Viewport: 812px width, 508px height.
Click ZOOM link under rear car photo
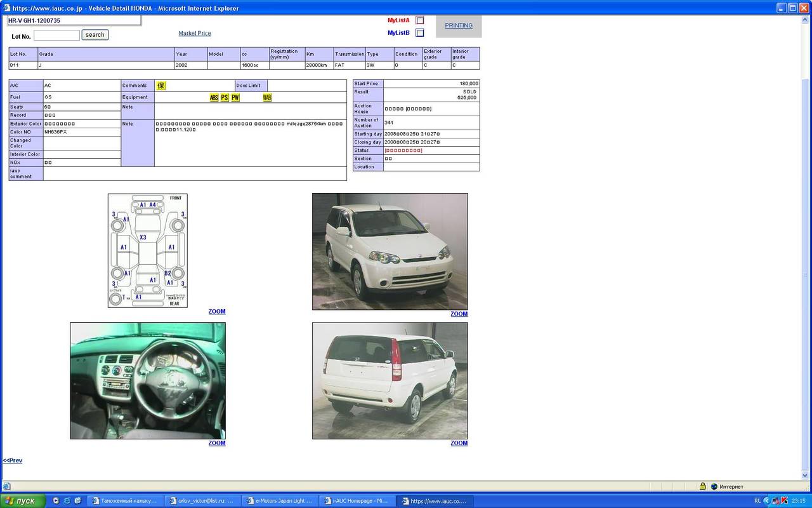[459, 443]
